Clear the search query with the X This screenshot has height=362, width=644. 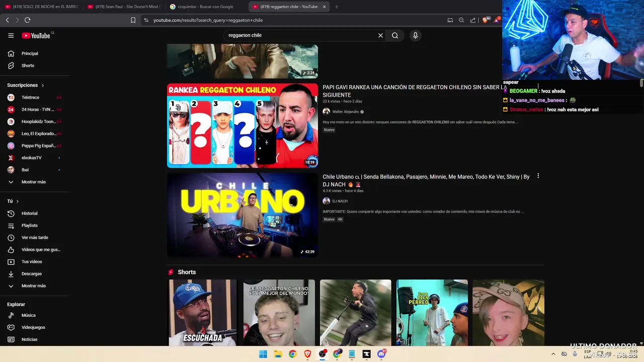tap(380, 35)
